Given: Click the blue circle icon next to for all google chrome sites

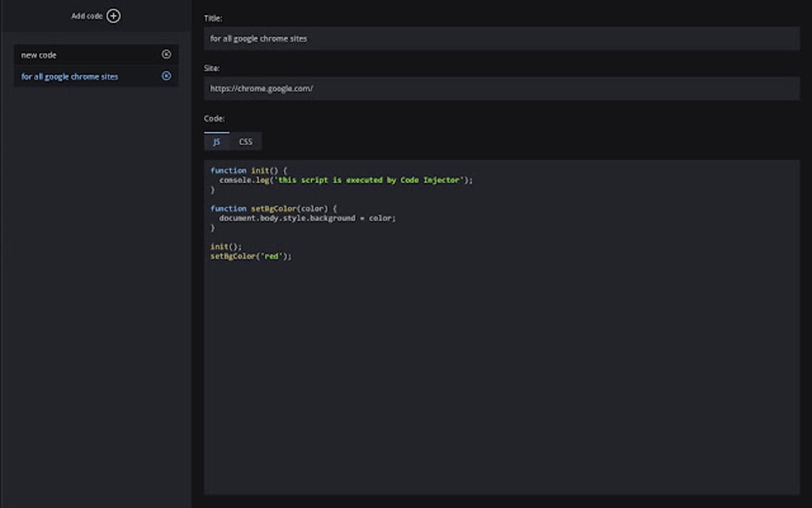Looking at the screenshot, I should coord(166,76).
